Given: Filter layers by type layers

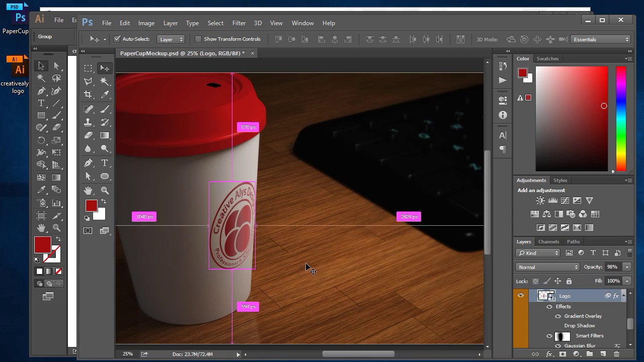Looking at the screenshot, I should (x=593, y=253).
